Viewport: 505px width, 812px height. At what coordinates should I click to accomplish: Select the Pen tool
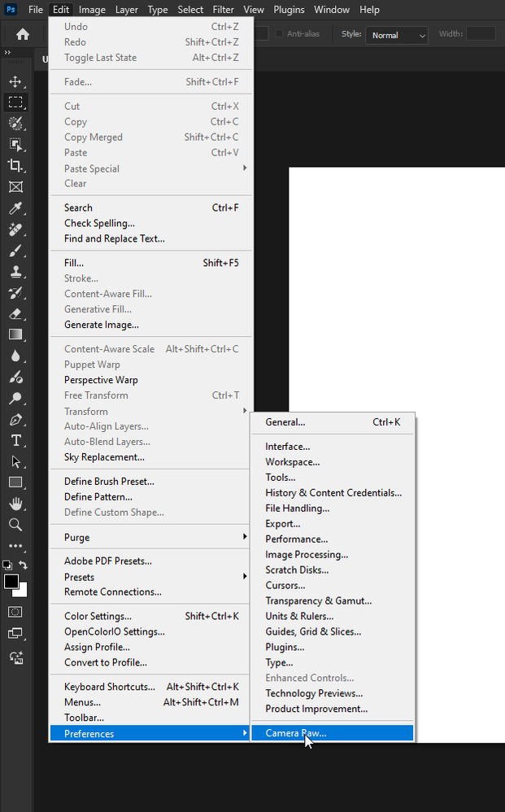pos(15,420)
